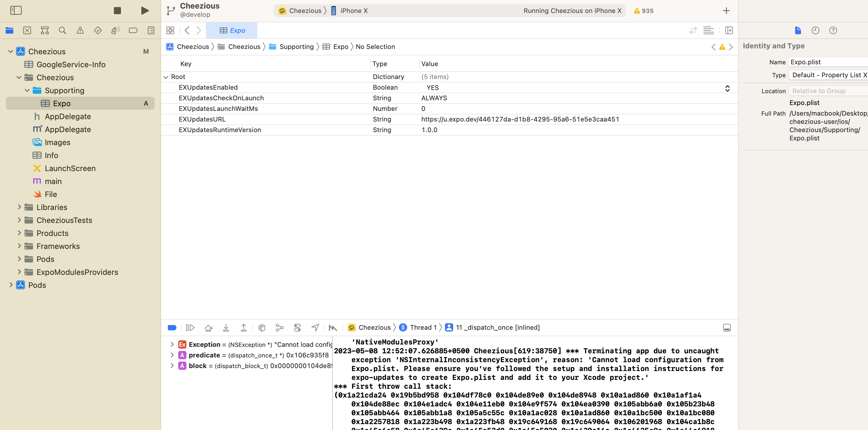Open the Issue navigator
Viewport: 868px width, 430px height.
[80, 30]
